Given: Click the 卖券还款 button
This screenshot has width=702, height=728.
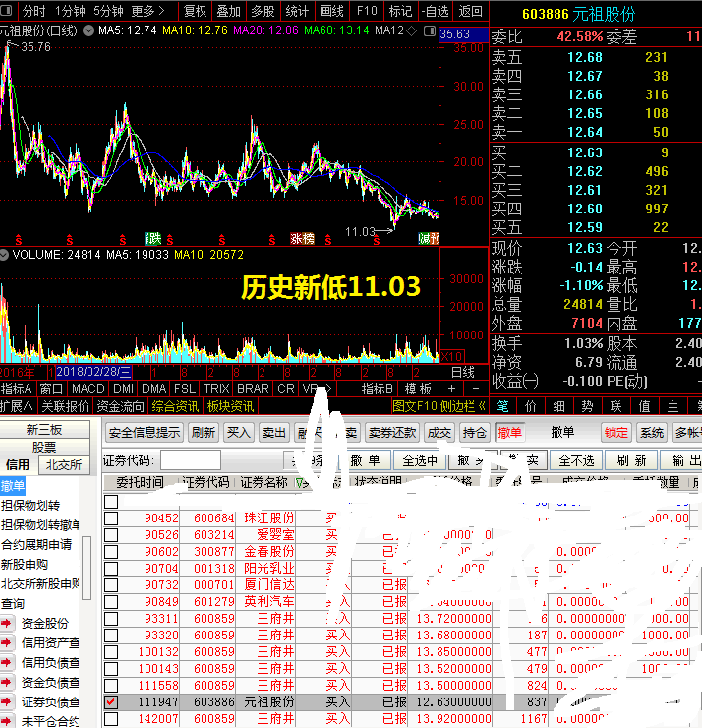Looking at the screenshot, I should (x=392, y=433).
